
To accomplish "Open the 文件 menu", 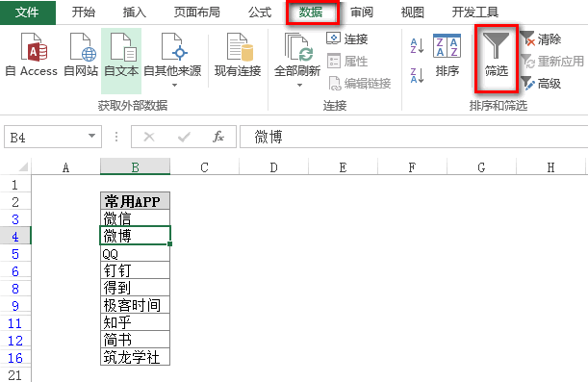I will 27,13.
